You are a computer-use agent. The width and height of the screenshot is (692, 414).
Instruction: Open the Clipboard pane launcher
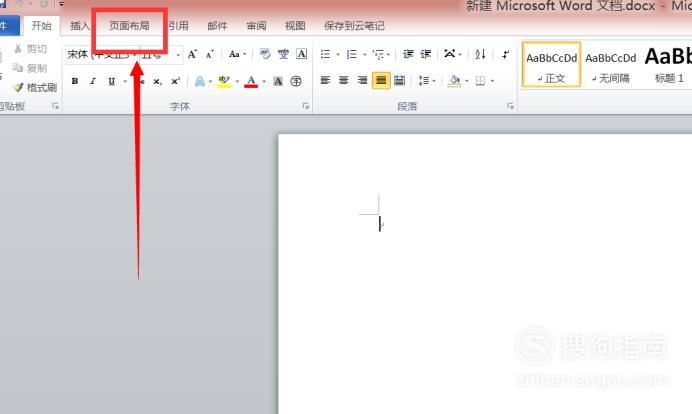(x=55, y=106)
